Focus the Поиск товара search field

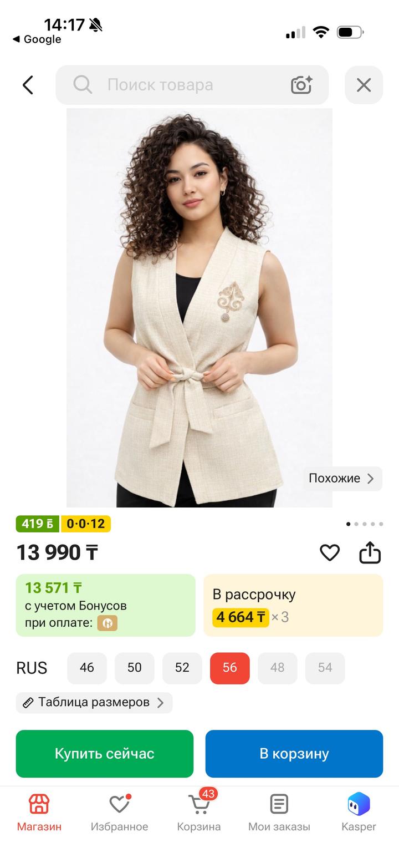pos(192,85)
